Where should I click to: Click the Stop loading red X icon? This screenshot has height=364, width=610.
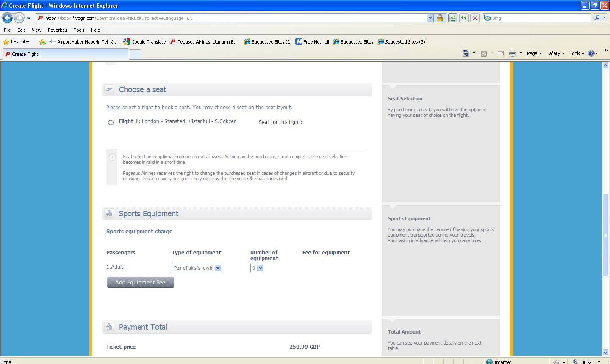click(475, 18)
